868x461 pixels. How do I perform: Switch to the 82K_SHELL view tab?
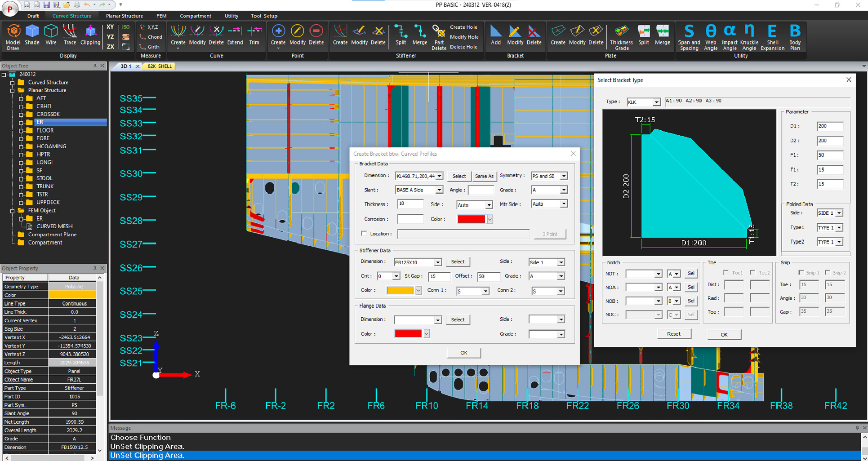pos(160,66)
